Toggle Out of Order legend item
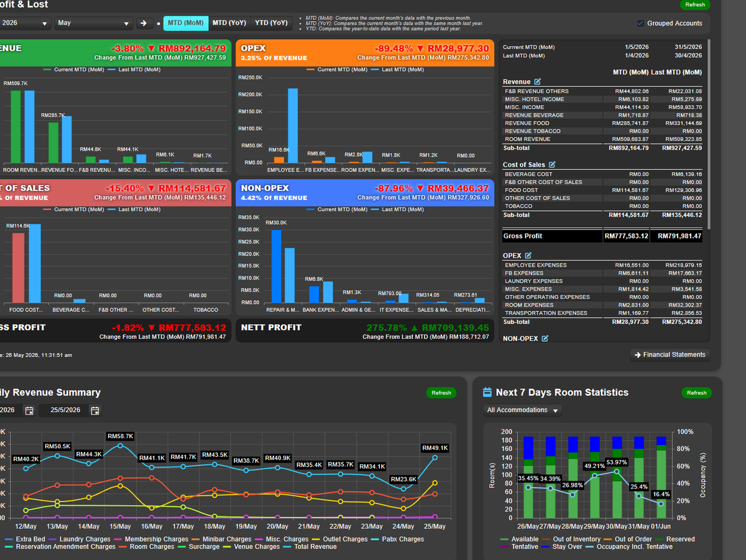The width and height of the screenshot is (746, 560). [629, 539]
